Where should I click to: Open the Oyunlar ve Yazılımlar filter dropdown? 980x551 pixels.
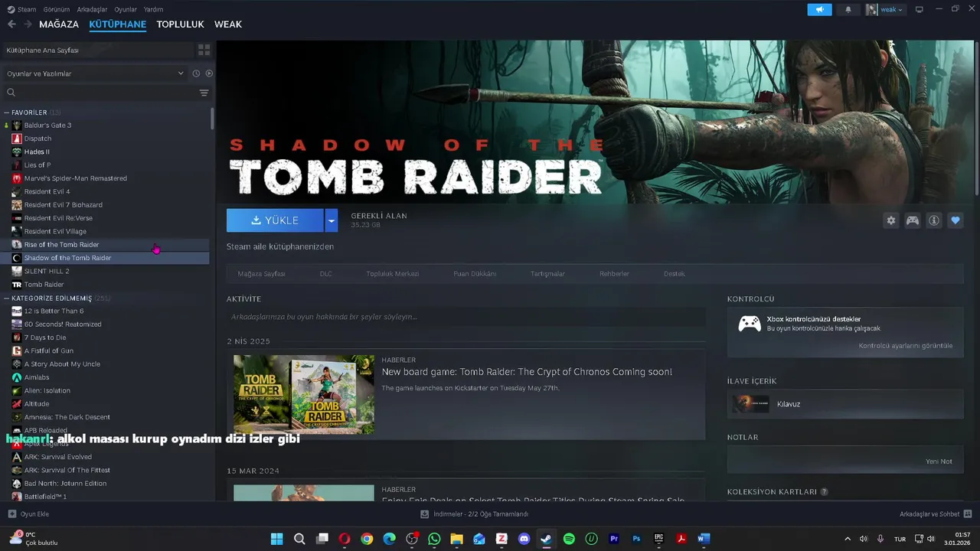(x=95, y=73)
